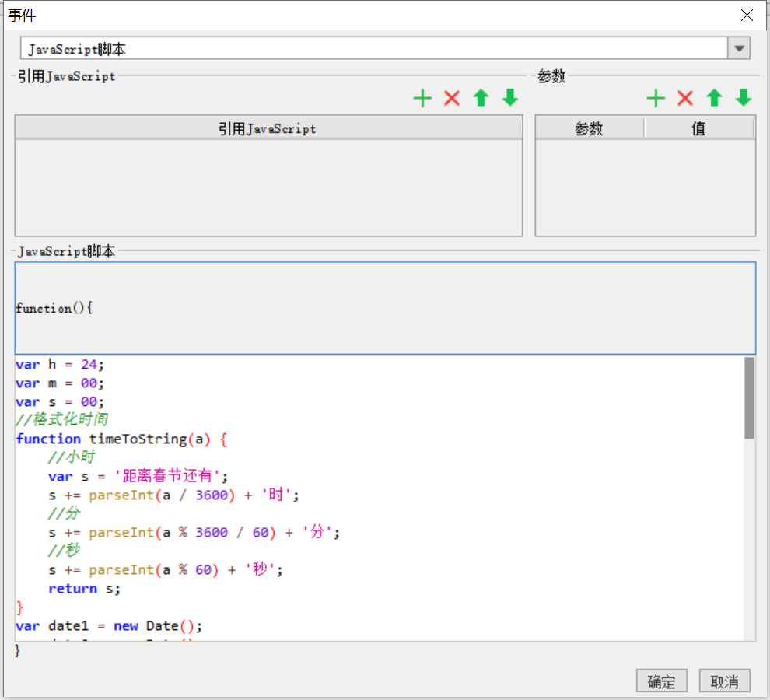
Task: Click the code editor vertical scrollbar thumb
Action: 749,398
